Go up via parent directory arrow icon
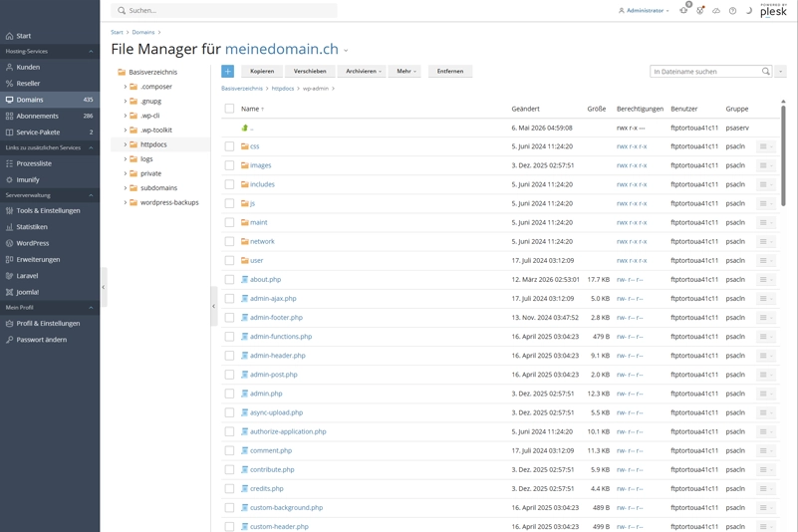This screenshot has width=798, height=532. click(x=245, y=128)
